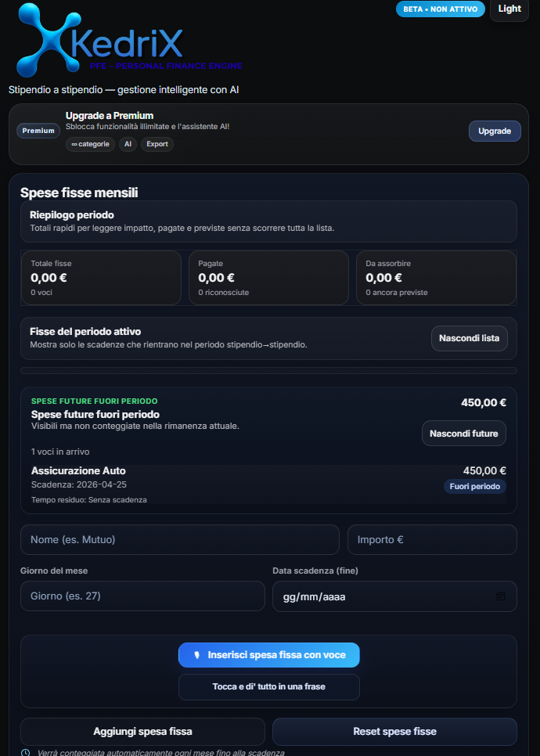Click the Aggiungi spesa fissa button
This screenshot has height=756, width=540.
[142, 732]
